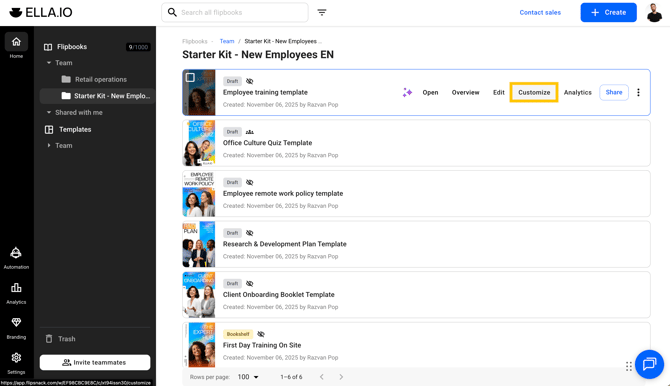This screenshot has width=670, height=386.
Task: Click the Create button
Action: [x=608, y=12]
